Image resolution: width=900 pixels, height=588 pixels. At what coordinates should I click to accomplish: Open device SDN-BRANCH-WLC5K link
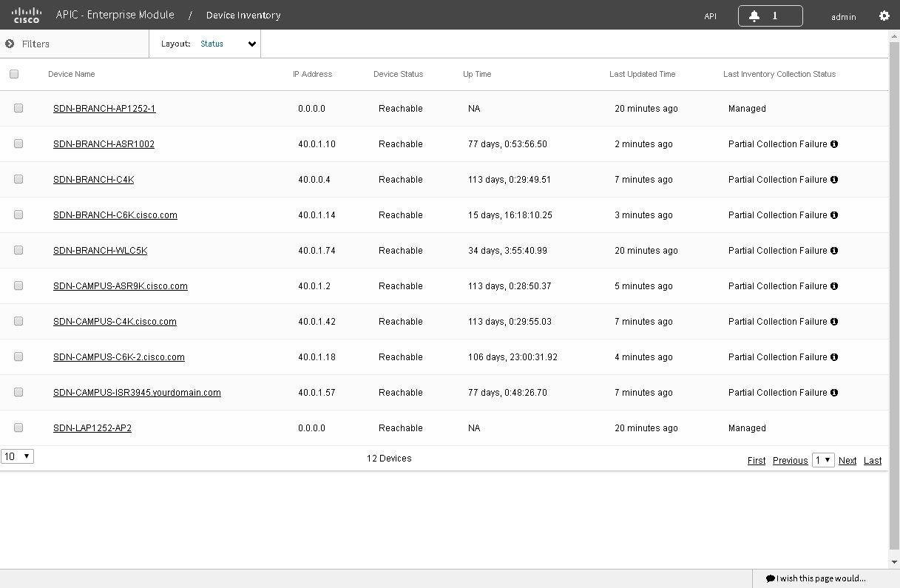(100, 251)
